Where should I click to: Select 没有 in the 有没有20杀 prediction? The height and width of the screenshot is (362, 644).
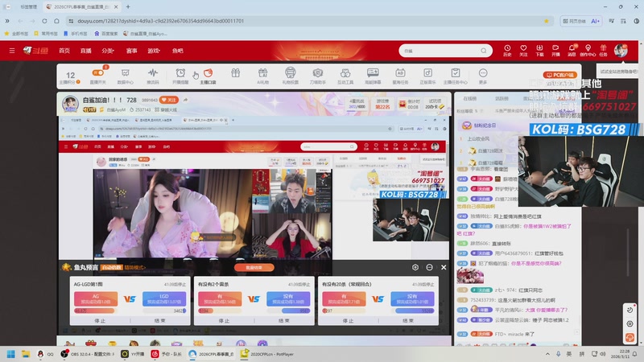pyautogui.click(x=412, y=298)
